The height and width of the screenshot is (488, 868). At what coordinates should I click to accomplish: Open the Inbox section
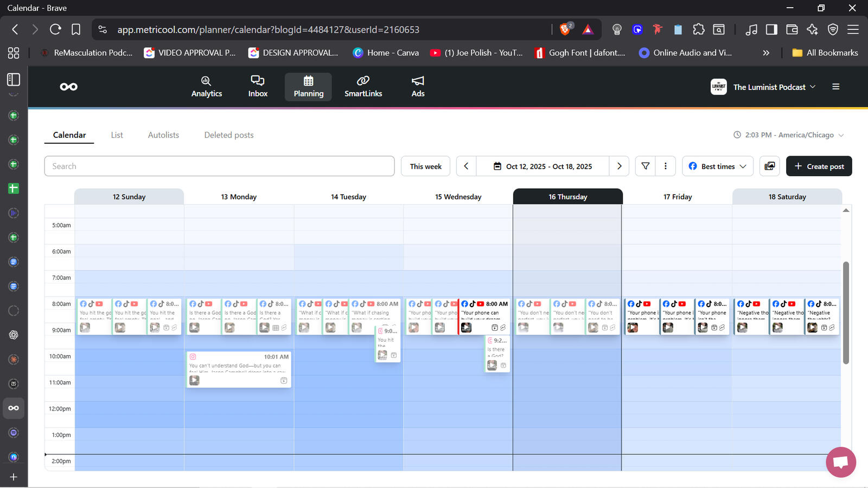(258, 87)
